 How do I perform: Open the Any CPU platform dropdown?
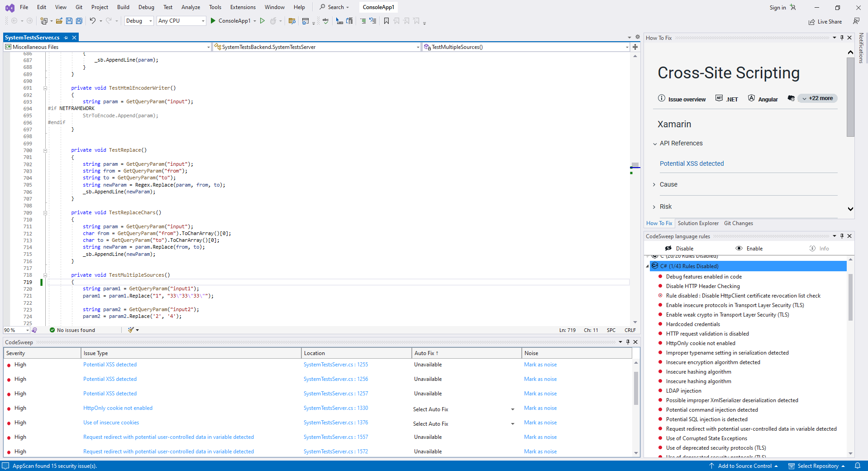pyautogui.click(x=181, y=21)
